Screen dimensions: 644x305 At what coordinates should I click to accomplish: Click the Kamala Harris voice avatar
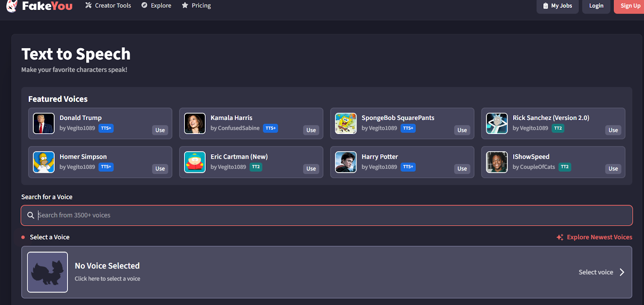pyautogui.click(x=195, y=123)
